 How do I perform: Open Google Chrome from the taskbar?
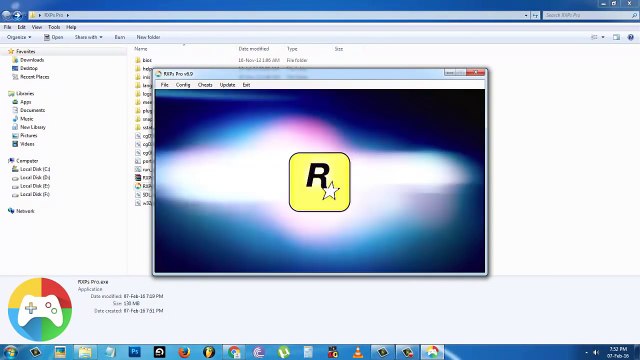point(234,352)
